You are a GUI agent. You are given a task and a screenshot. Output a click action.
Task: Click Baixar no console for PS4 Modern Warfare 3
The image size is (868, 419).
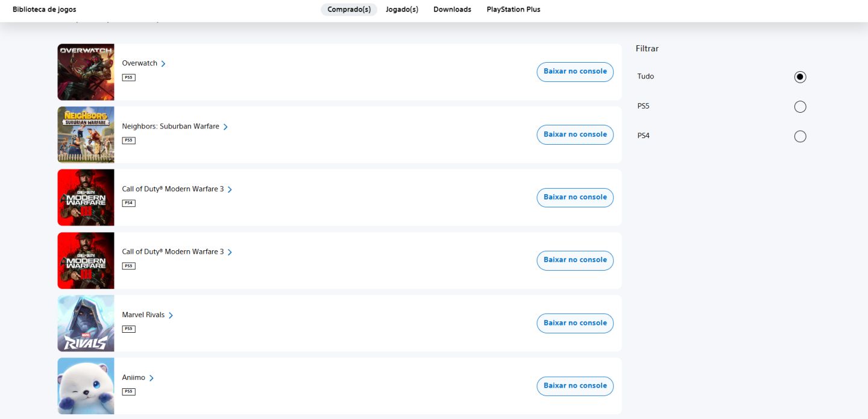tap(575, 197)
